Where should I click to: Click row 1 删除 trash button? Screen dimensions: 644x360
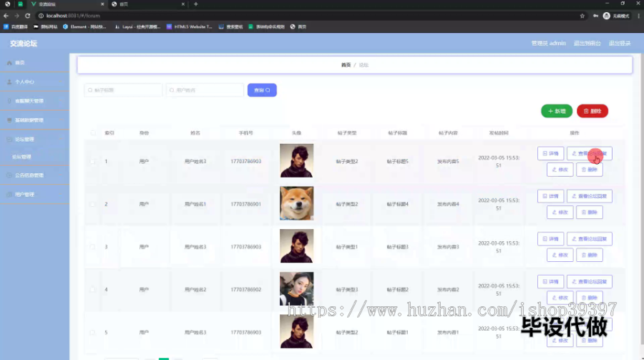(590, 170)
